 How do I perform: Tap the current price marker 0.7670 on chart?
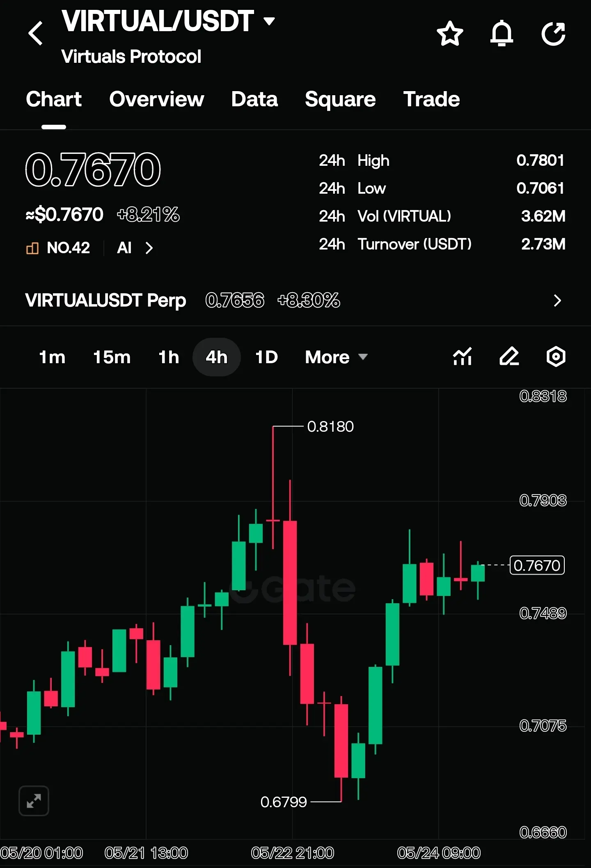tap(537, 565)
